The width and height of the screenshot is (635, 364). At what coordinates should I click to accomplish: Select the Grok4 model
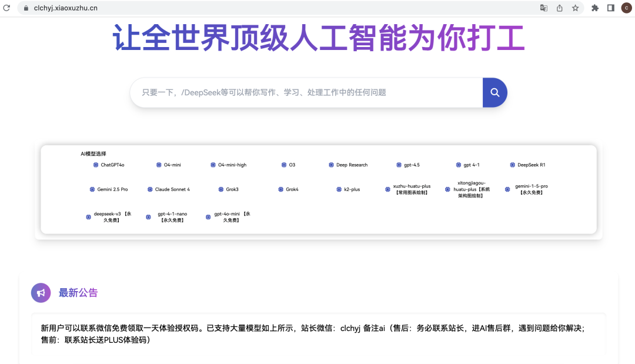point(288,189)
